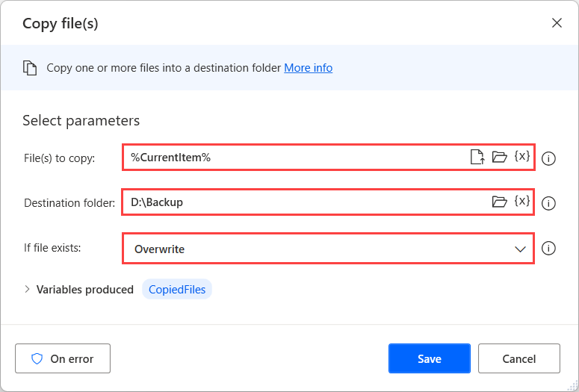Click into the File(s) to copy field
This screenshot has width=579, height=392.
pos(295,157)
